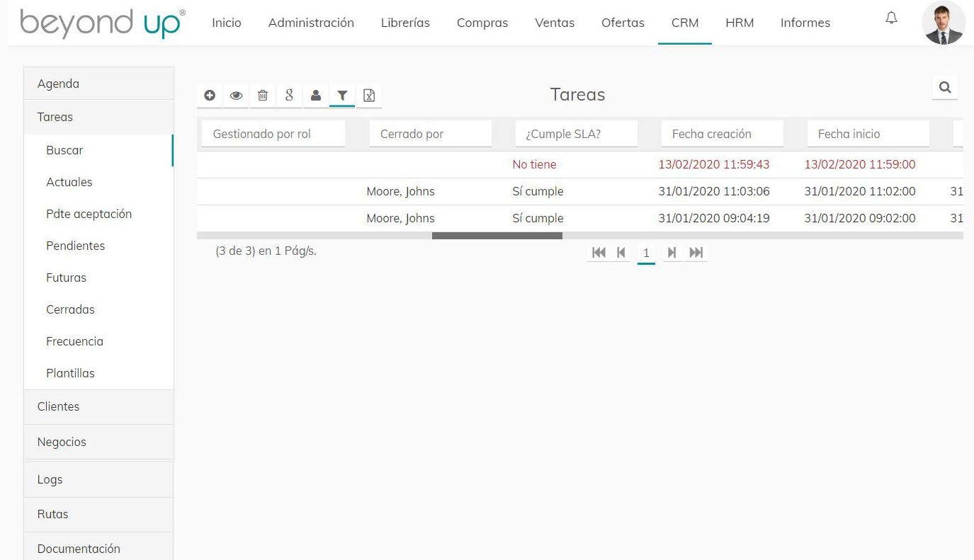Select Cerradas in the tasks submenu
The height and width of the screenshot is (560, 974).
71,309
